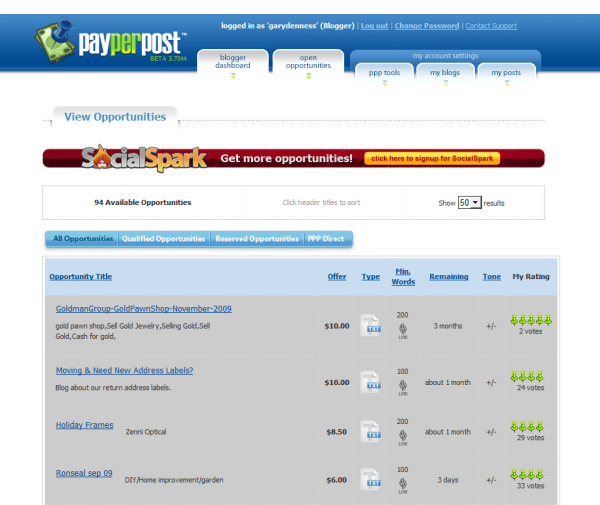
Task: Open the Holiday Frames opportunity link
Action: [84, 425]
